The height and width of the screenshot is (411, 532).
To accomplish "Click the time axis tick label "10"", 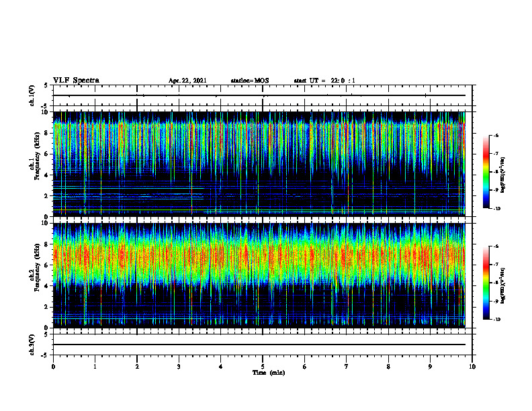I will [472, 367].
